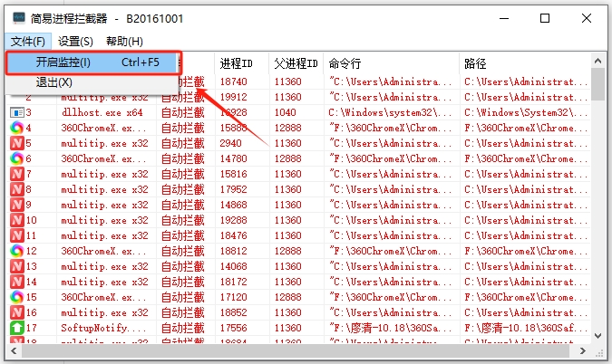The image size is (612, 364).
Task: Click the green SoftupNotify icon in row 17
Action: click(17, 328)
